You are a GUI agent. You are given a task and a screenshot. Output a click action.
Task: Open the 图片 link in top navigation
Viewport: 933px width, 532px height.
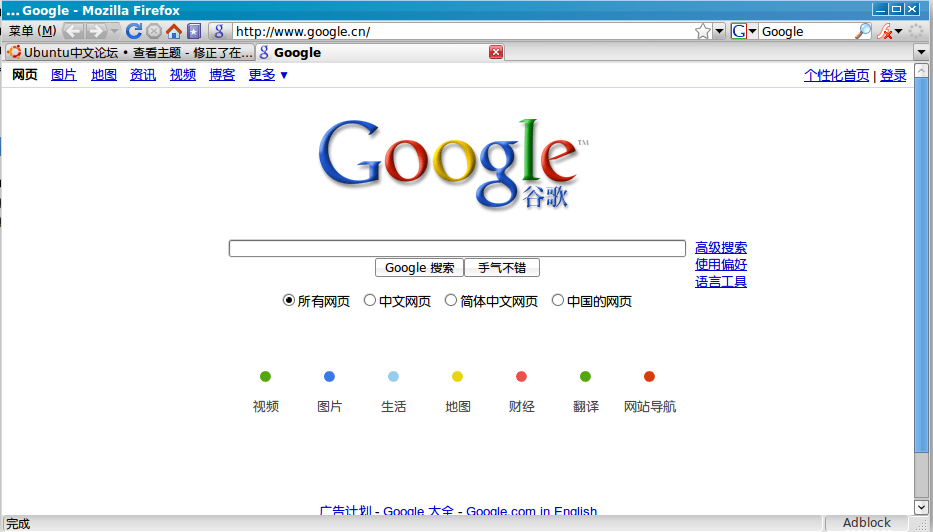[x=64, y=74]
